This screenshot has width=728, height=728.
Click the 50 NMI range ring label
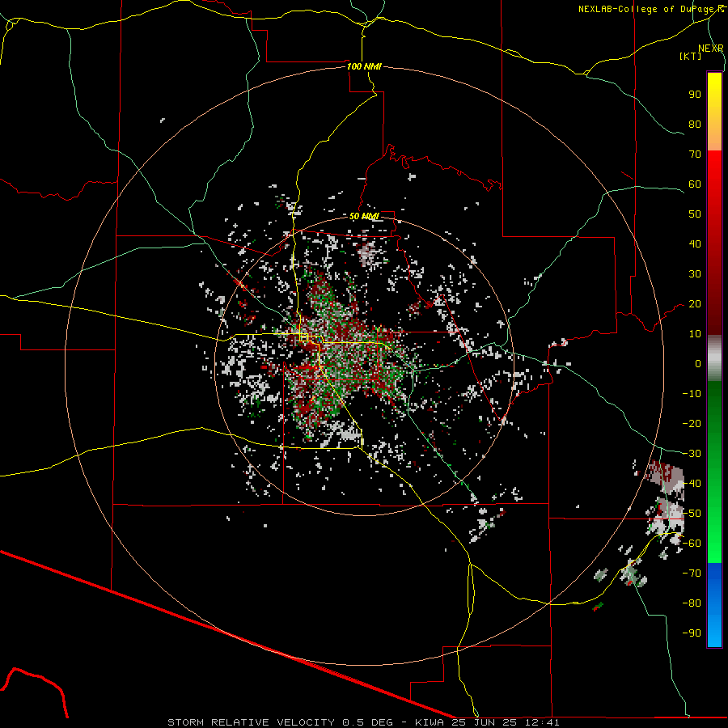coord(364,216)
